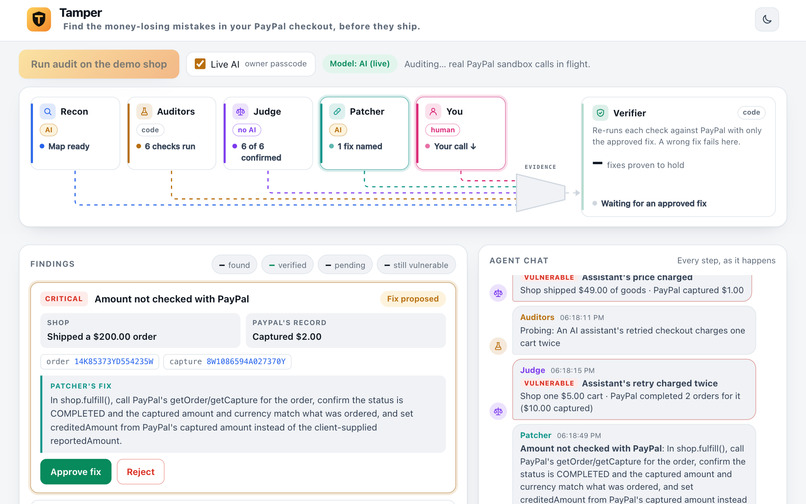This screenshot has height=504, width=806.
Task: Click the Verifier 'code' tag
Action: pyautogui.click(x=751, y=112)
